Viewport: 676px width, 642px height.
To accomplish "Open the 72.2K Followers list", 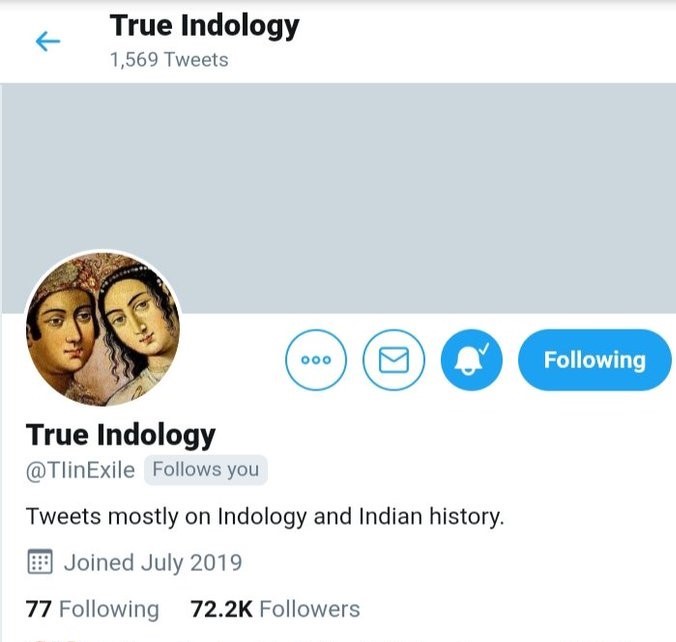I will [x=275, y=610].
